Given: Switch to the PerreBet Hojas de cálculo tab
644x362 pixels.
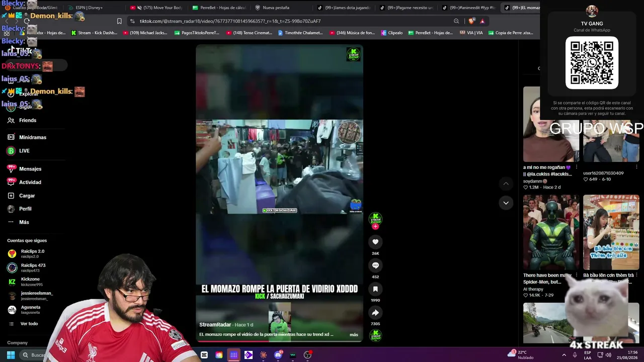Looking at the screenshot, I should pyautogui.click(x=219, y=8).
